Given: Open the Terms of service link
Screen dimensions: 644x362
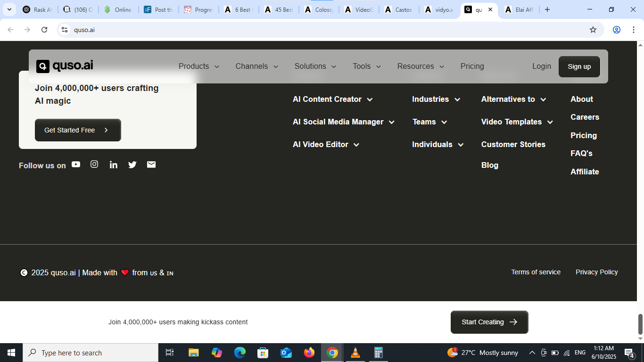Looking at the screenshot, I should tap(536, 272).
